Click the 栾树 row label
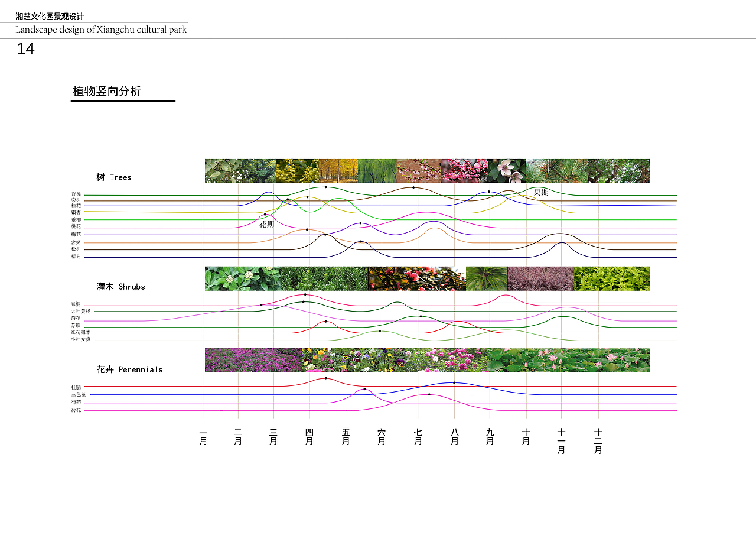756x535 pixels. tap(76, 200)
